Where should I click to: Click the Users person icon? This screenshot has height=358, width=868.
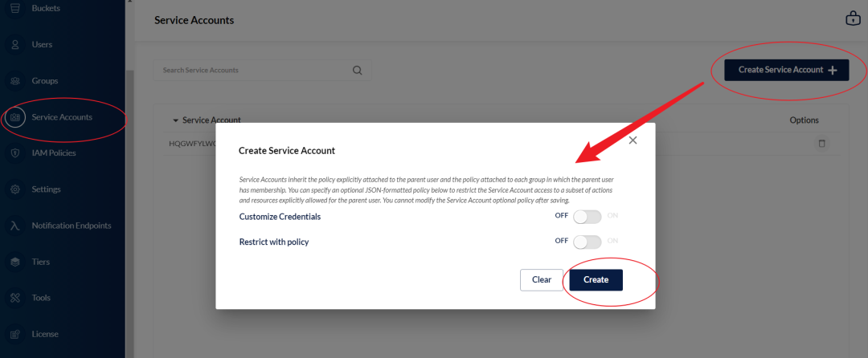pyautogui.click(x=15, y=45)
